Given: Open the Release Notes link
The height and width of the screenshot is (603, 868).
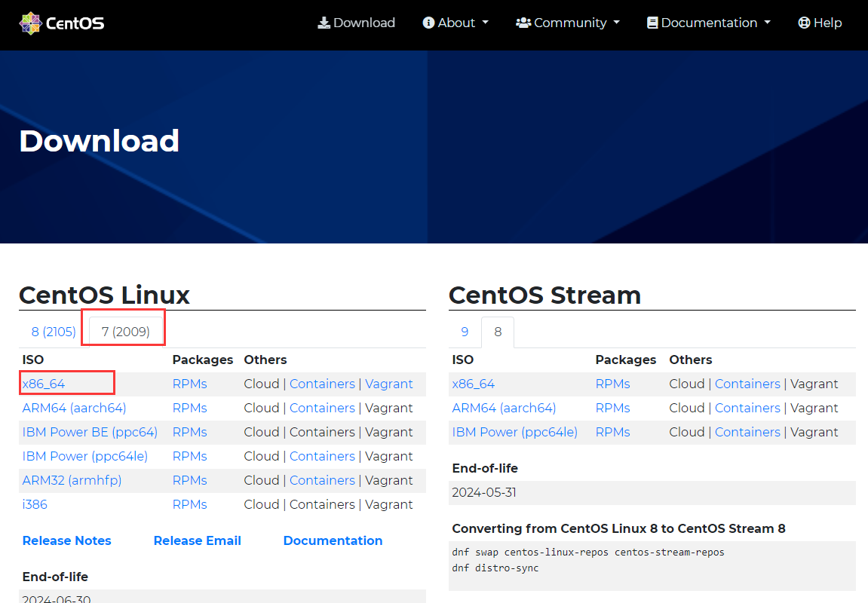Looking at the screenshot, I should click(x=66, y=540).
